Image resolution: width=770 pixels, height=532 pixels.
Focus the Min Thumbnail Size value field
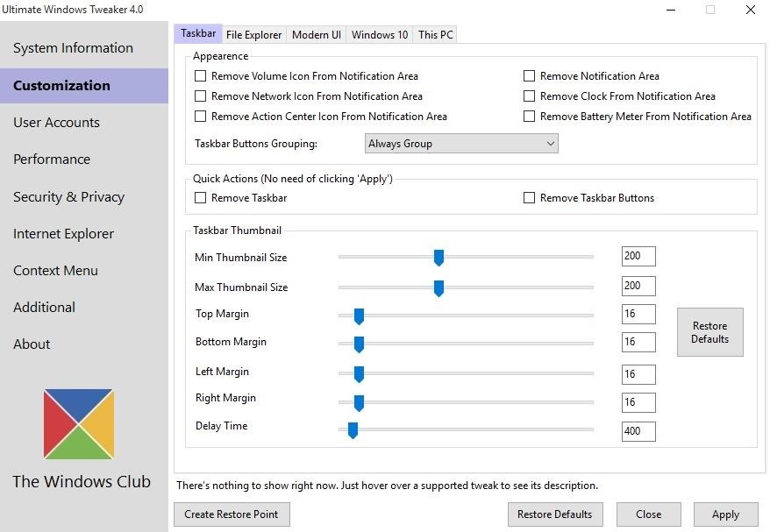click(x=638, y=256)
